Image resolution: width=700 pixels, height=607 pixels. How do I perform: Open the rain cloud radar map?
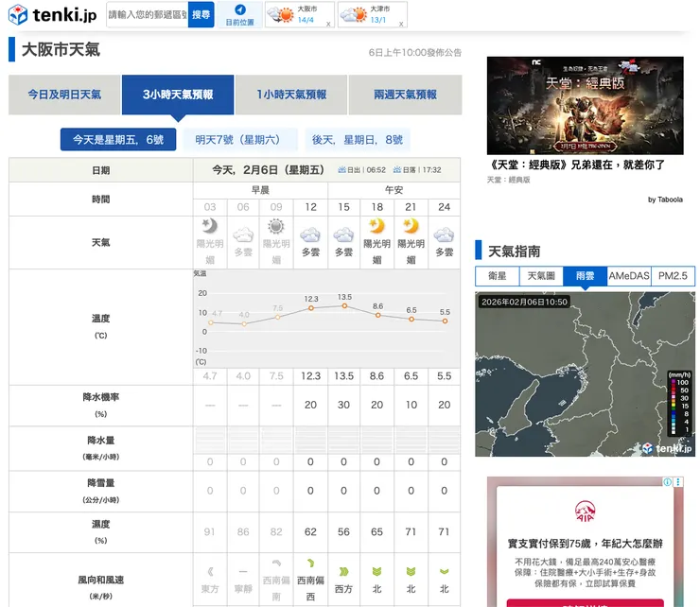pos(585,374)
